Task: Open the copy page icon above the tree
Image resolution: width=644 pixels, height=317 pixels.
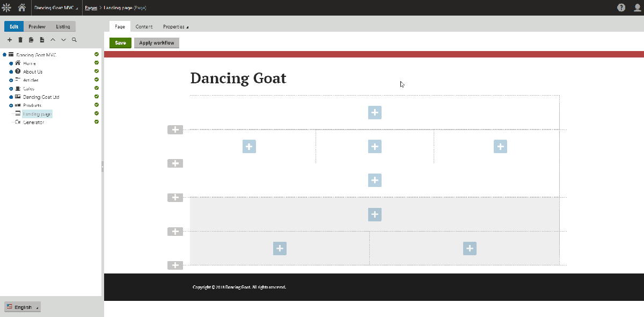Action: point(31,39)
